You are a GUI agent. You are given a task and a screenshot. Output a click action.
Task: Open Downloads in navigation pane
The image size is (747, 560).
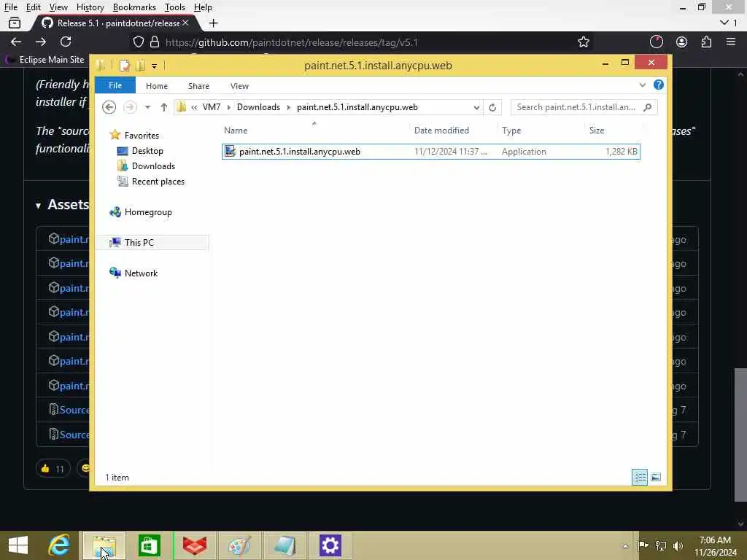pos(153,166)
